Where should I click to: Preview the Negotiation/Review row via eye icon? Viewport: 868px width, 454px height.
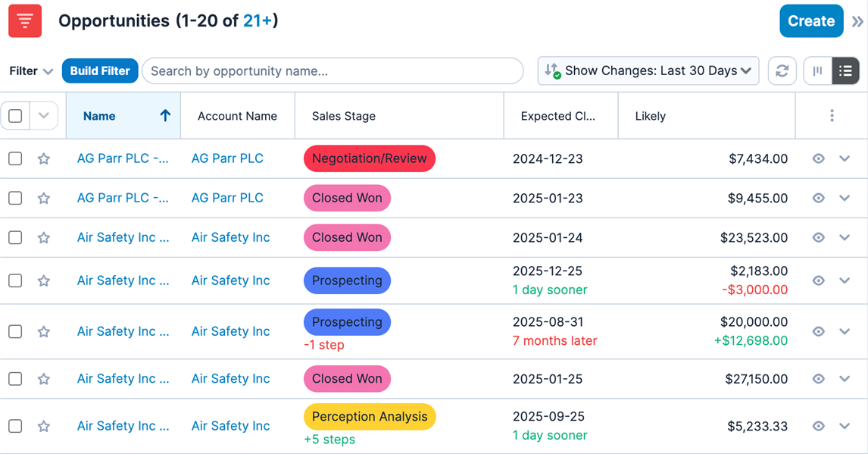click(818, 158)
